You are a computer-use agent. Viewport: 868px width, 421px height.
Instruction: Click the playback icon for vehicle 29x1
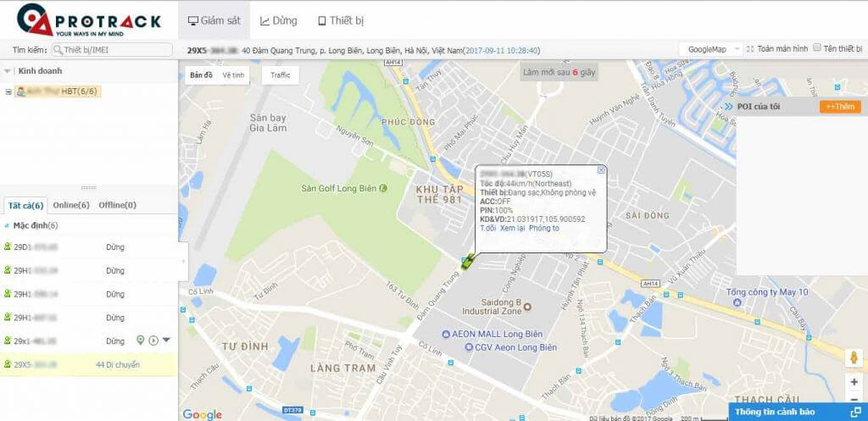pos(153,341)
